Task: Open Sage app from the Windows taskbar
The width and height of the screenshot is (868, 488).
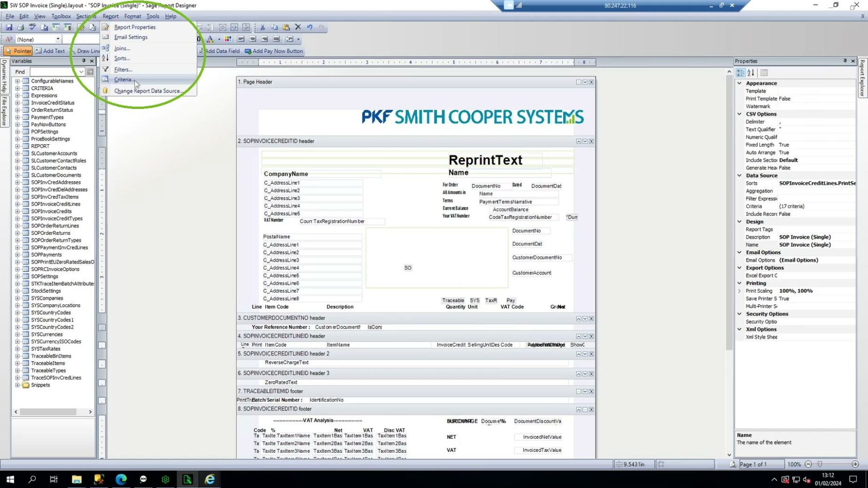Action: (x=187, y=479)
